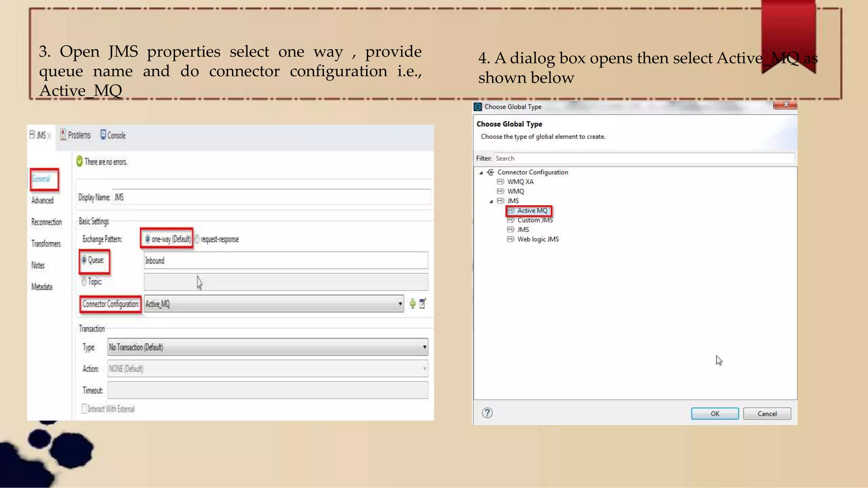The height and width of the screenshot is (488, 868).
Task: Click the edit connector configuration icon
Action: pos(423,303)
